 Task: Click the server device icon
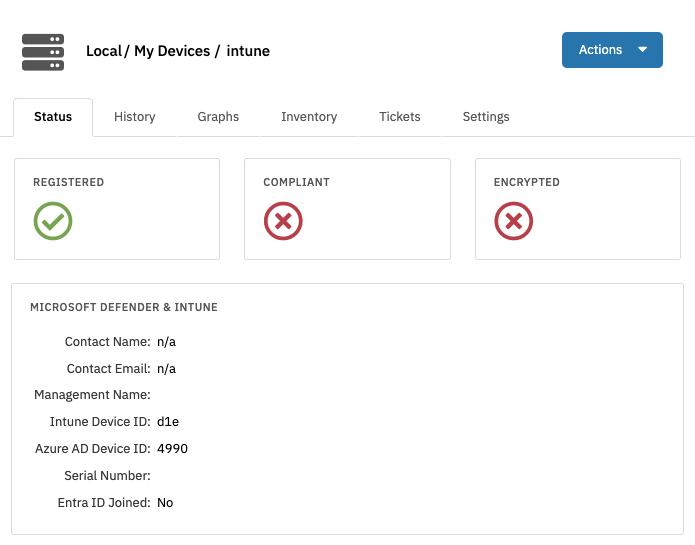click(x=43, y=52)
